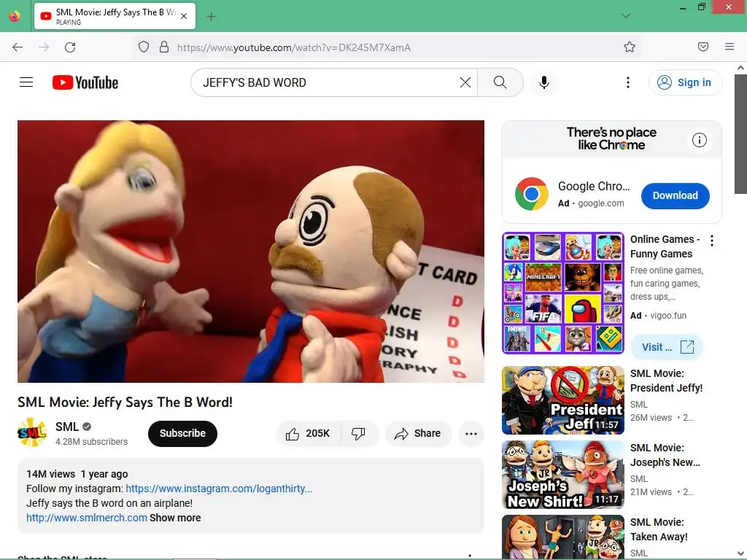Click the page vertical scrollbar thumb
Viewport: 747px width, 560px height.
tap(740, 133)
